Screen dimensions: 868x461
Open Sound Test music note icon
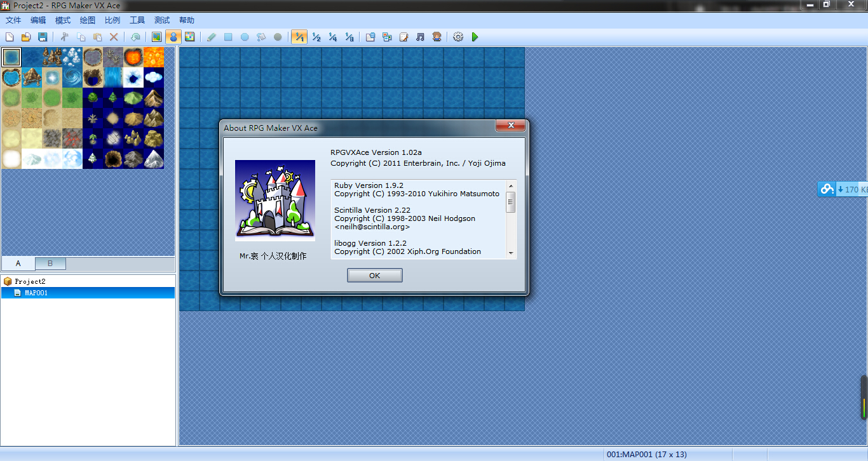coord(420,37)
